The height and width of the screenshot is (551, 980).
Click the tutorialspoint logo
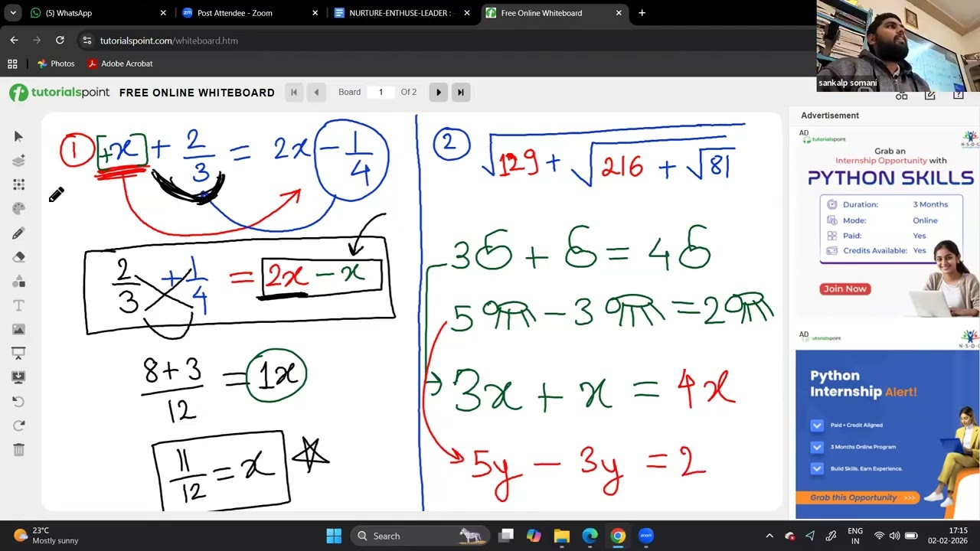click(60, 93)
